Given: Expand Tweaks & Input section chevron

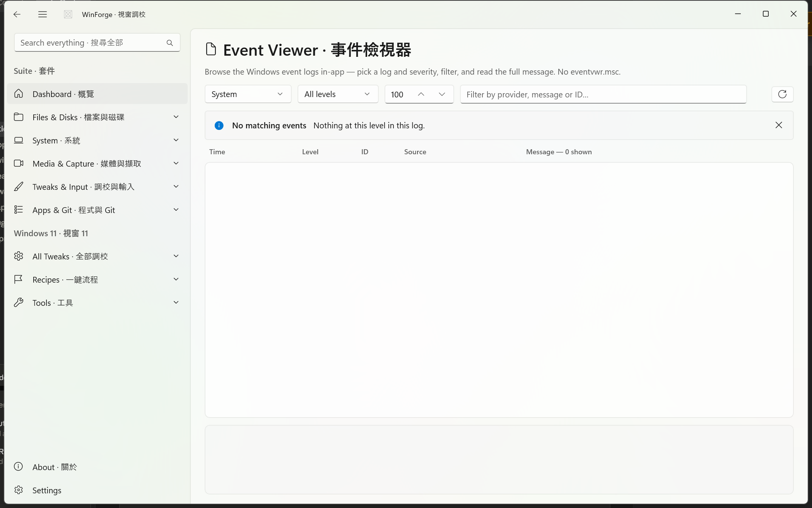Looking at the screenshot, I should tap(176, 187).
